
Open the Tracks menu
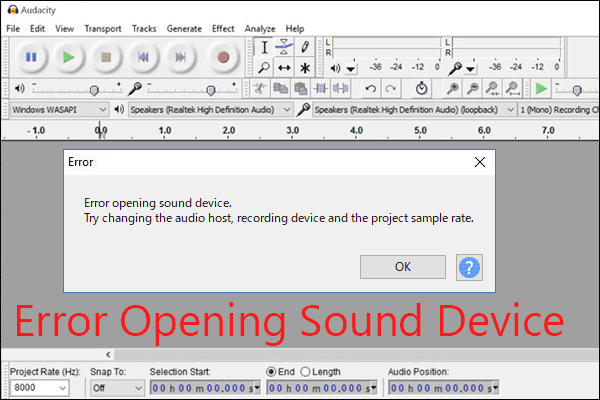click(x=144, y=29)
